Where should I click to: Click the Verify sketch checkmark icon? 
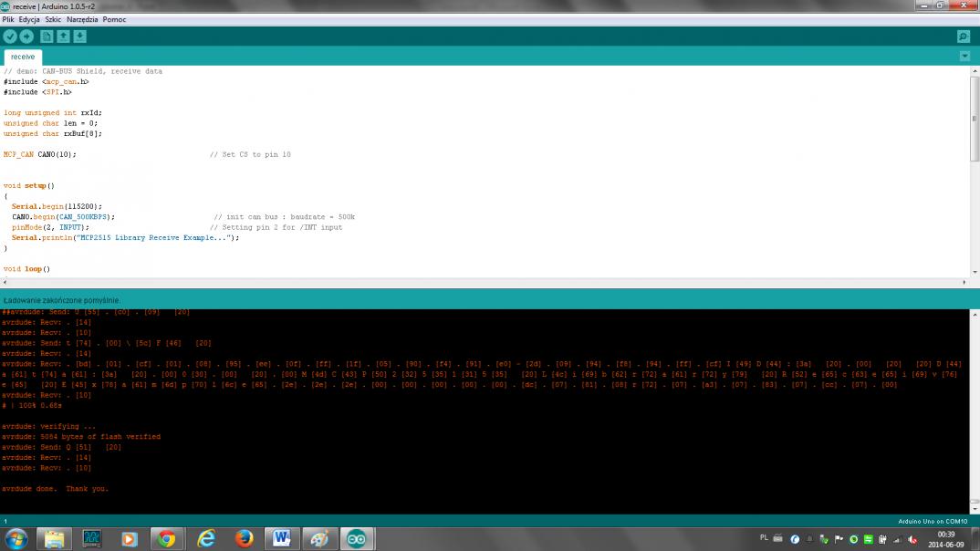click(x=10, y=36)
